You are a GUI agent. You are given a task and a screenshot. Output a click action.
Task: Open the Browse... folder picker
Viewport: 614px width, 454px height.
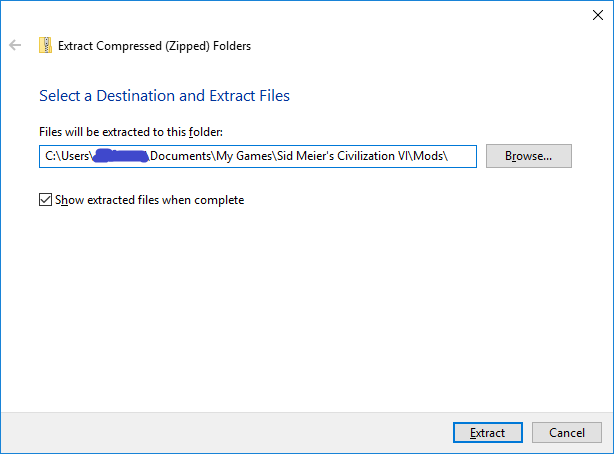click(529, 156)
